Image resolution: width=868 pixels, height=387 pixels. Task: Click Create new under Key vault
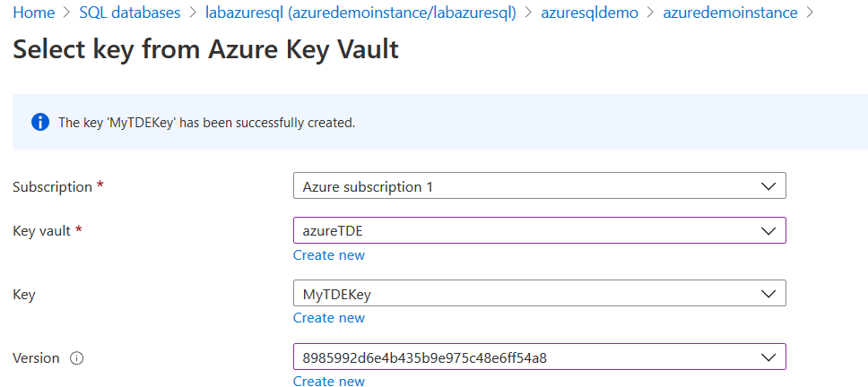pyautogui.click(x=328, y=255)
